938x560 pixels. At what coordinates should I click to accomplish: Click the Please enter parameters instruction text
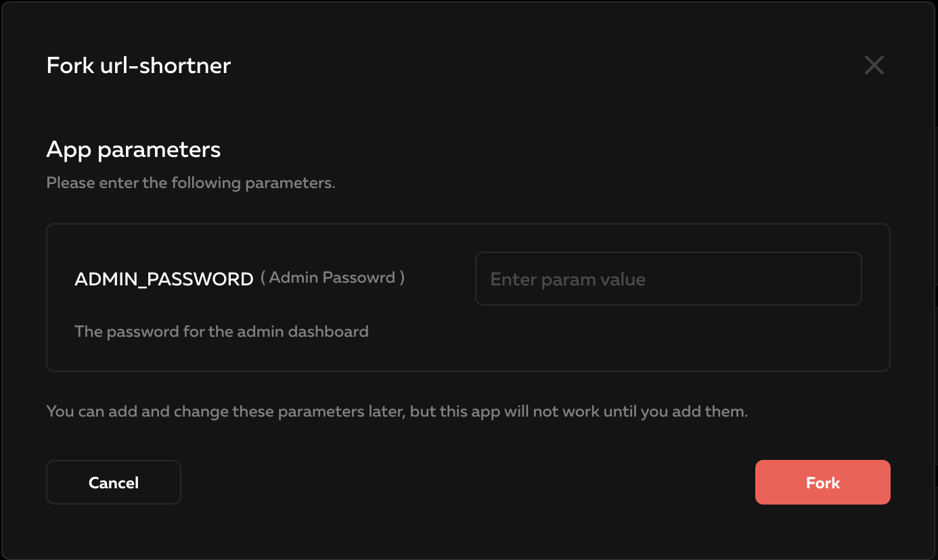tap(191, 182)
